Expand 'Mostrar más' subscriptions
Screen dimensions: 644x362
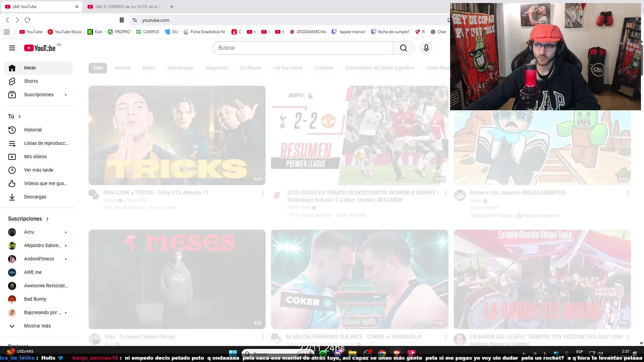(38, 326)
